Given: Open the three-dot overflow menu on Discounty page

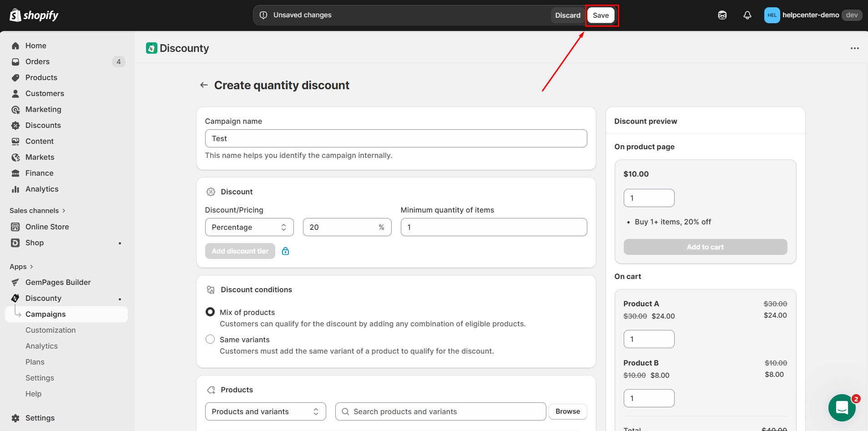Looking at the screenshot, I should point(855,48).
